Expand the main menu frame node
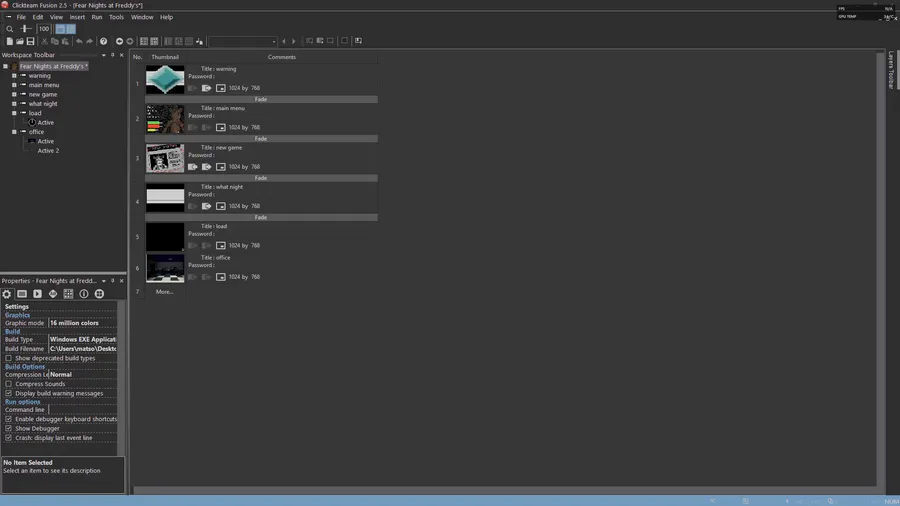This screenshot has height=506, width=900. coord(14,85)
